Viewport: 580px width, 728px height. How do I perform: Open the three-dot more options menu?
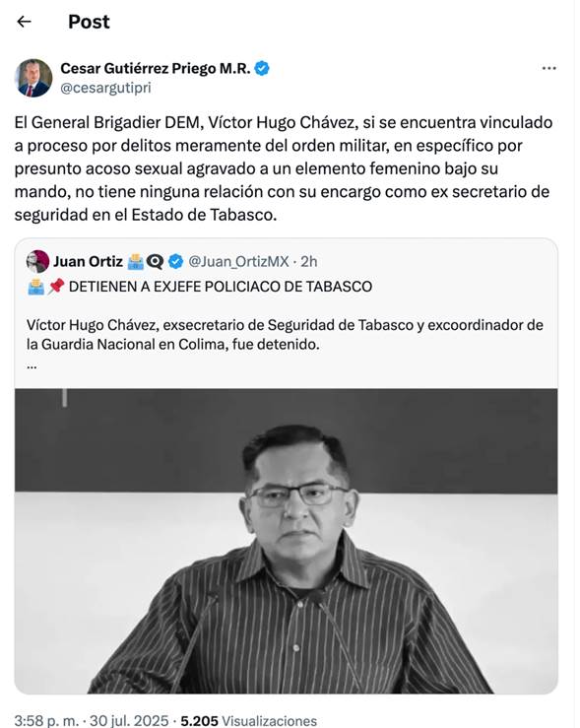(548, 68)
